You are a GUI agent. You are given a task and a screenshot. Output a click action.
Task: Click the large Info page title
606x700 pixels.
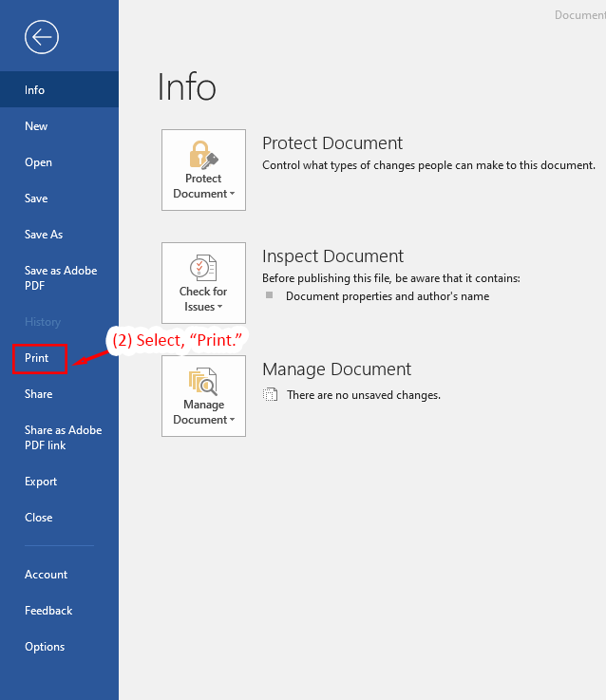pyautogui.click(x=187, y=86)
